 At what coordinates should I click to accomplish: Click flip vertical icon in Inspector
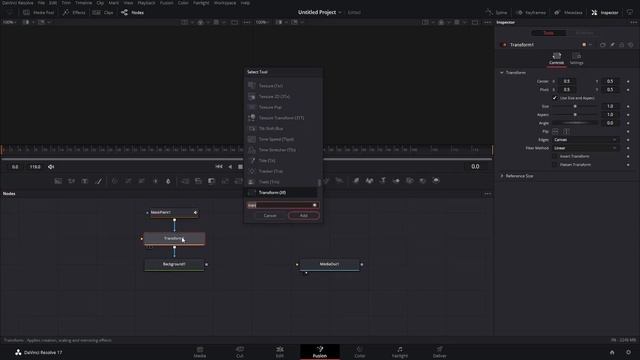point(566,131)
